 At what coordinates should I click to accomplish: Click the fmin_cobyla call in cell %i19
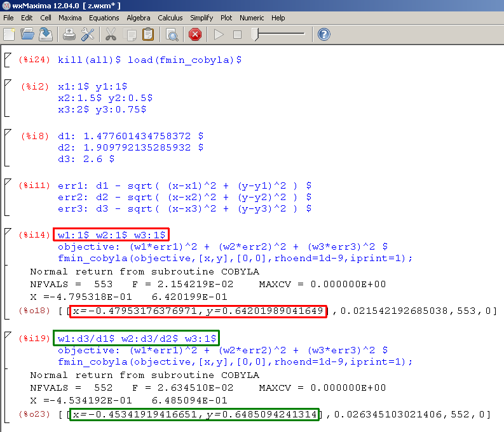pyautogui.click(x=235, y=361)
